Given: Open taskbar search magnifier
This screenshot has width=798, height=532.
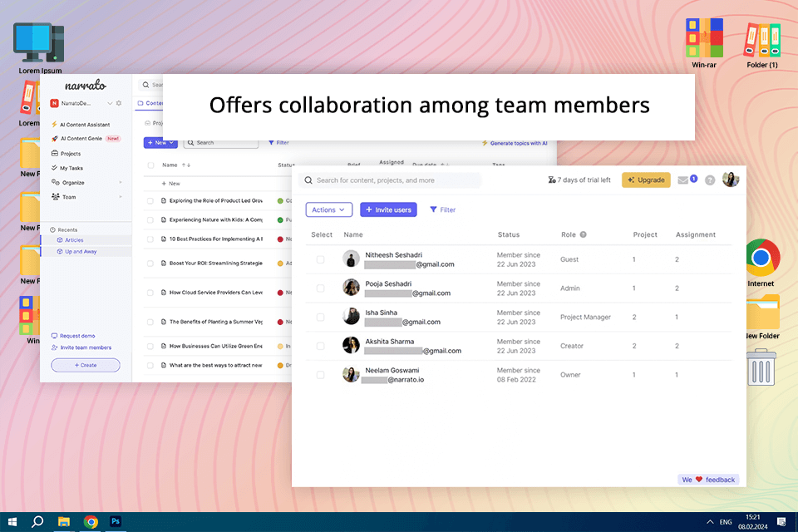Looking at the screenshot, I should 37,522.
